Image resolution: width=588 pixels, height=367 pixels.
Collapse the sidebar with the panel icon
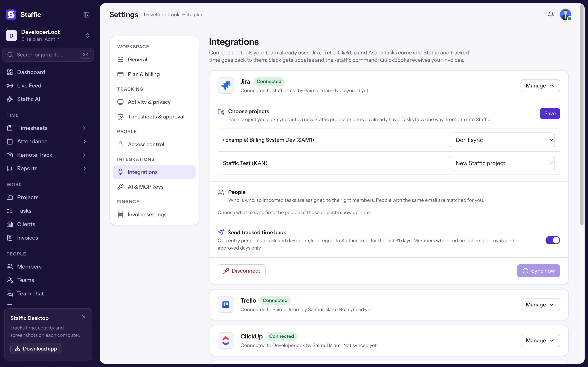(x=87, y=14)
